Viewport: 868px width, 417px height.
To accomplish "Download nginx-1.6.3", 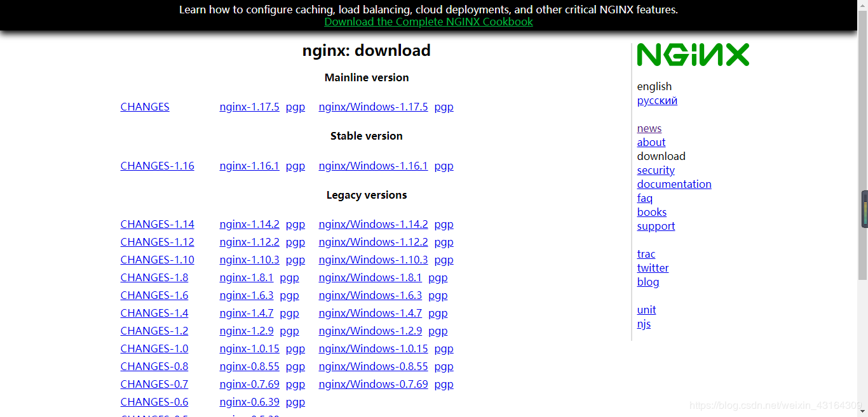I will pos(247,295).
